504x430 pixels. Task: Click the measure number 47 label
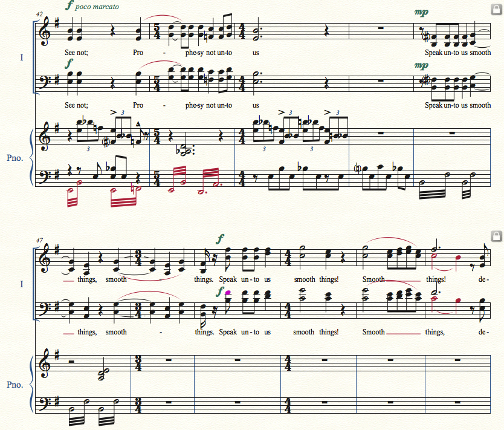point(39,240)
